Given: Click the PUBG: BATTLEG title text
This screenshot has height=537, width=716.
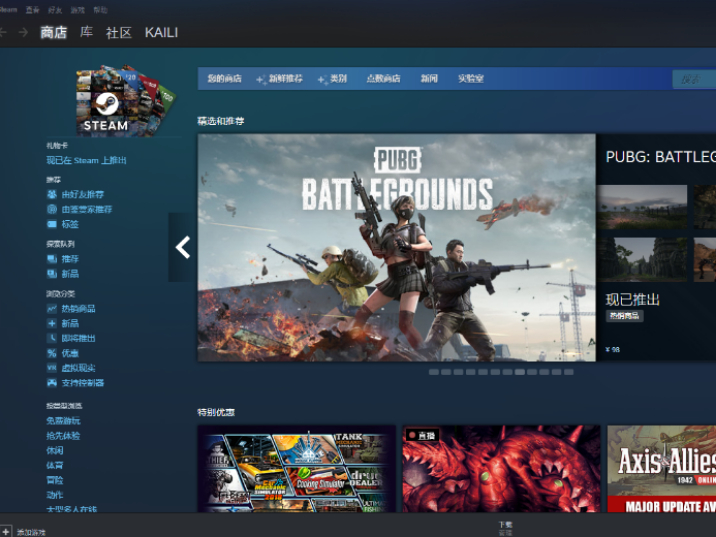Looking at the screenshot, I should [x=660, y=157].
